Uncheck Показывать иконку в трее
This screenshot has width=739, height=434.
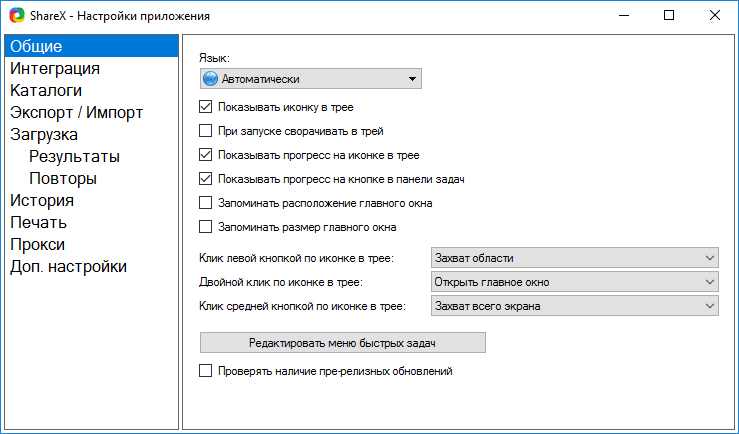click(x=205, y=107)
